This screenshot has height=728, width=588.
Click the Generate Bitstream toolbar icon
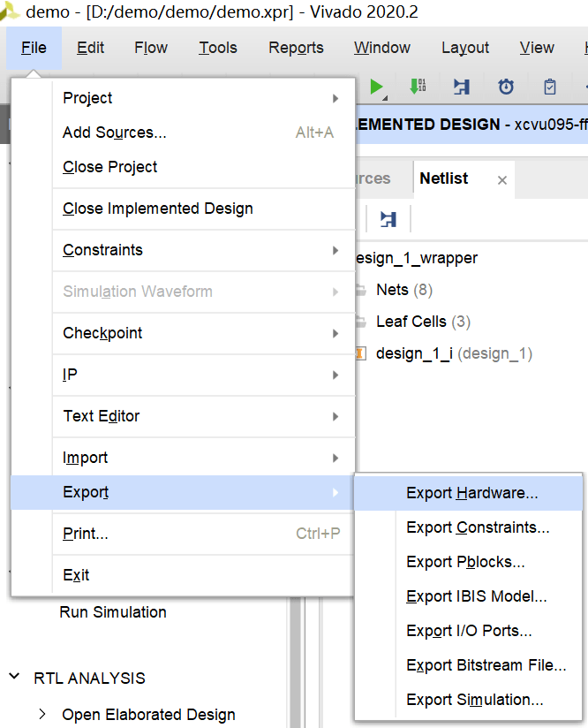[418, 87]
